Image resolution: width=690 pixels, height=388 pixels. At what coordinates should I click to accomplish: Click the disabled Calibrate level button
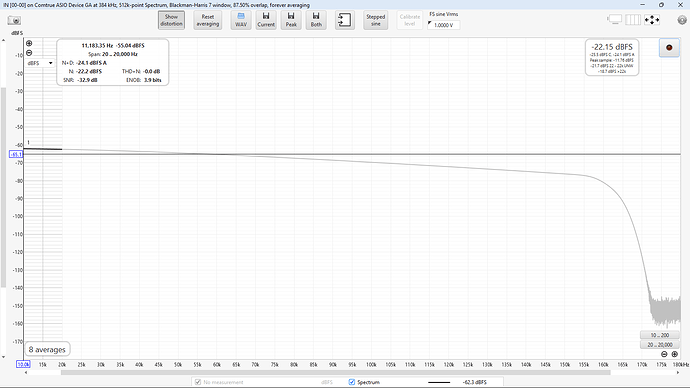click(x=410, y=20)
